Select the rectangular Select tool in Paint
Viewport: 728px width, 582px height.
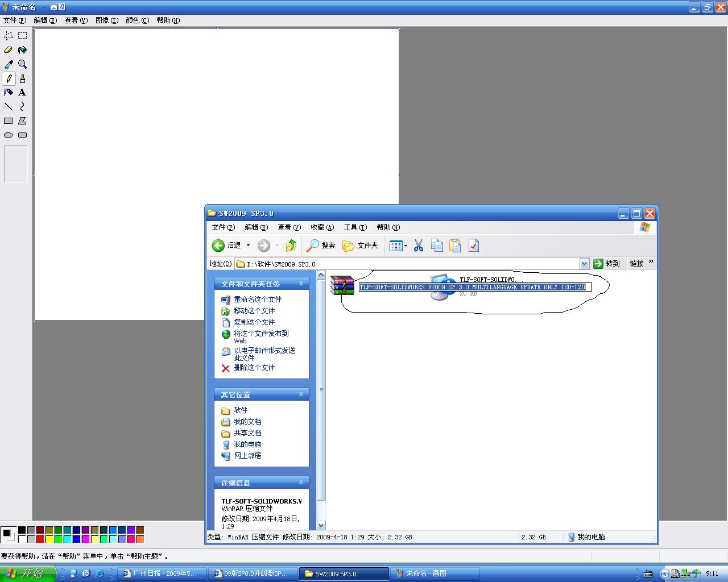[x=23, y=35]
